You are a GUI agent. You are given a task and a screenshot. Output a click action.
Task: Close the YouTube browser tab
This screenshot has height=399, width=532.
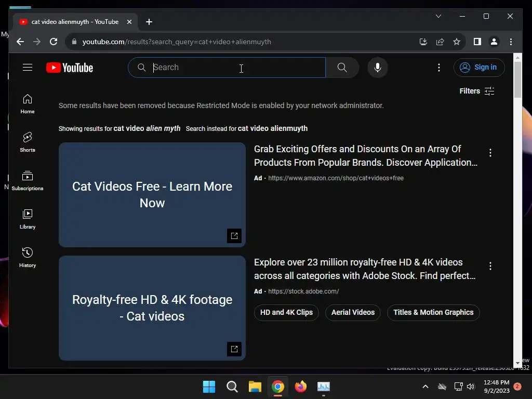129,22
